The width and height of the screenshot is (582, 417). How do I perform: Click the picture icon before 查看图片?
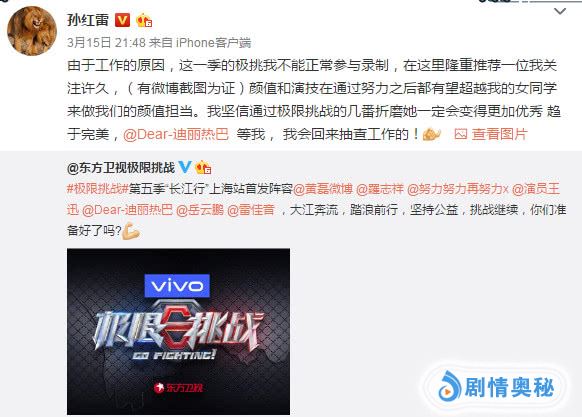[461, 134]
